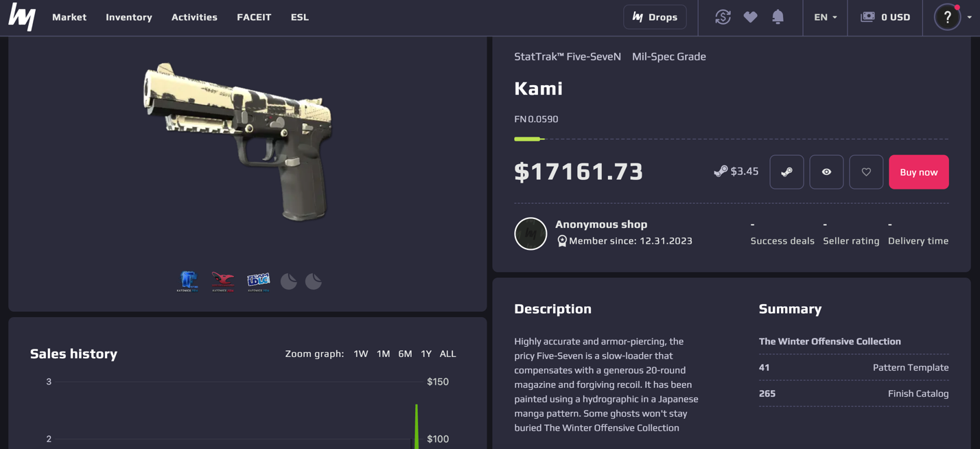Screen dimensions: 980x449
Task: Set graph zoom to 1M
Action: click(383, 354)
